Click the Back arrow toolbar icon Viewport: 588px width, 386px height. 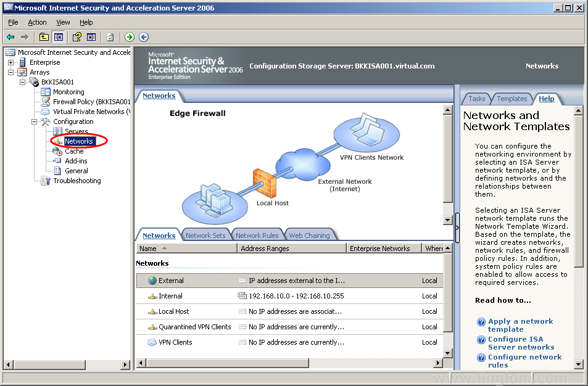(x=10, y=37)
